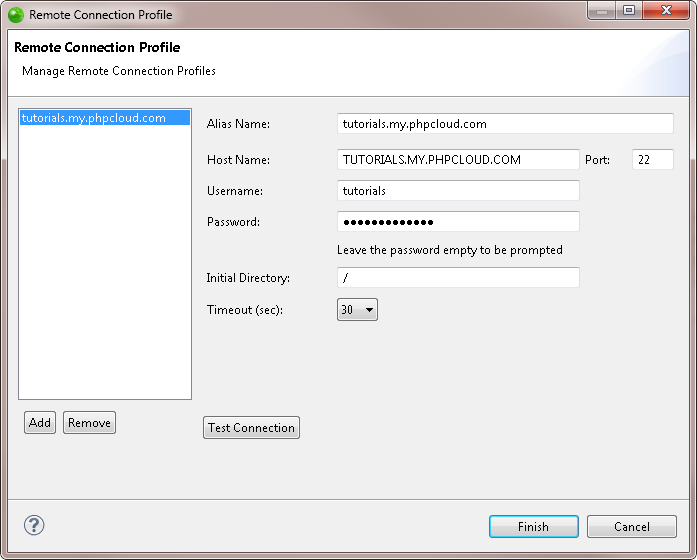Minimize the Remote Connection Profile window

[602, 11]
